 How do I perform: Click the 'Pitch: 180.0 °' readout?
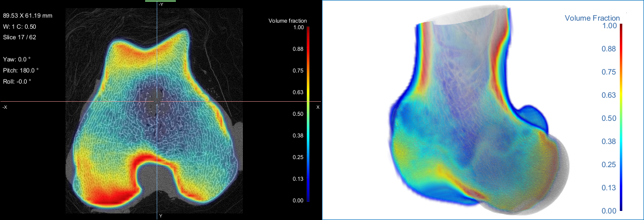[21, 70]
